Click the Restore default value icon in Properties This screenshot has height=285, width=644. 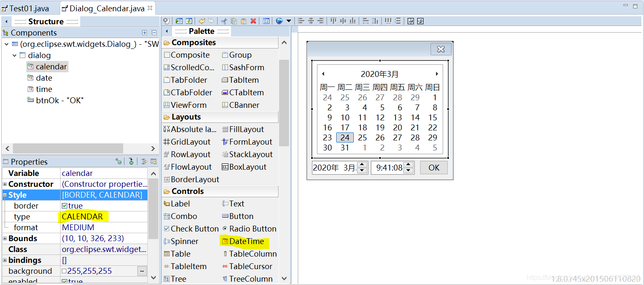tap(154, 161)
